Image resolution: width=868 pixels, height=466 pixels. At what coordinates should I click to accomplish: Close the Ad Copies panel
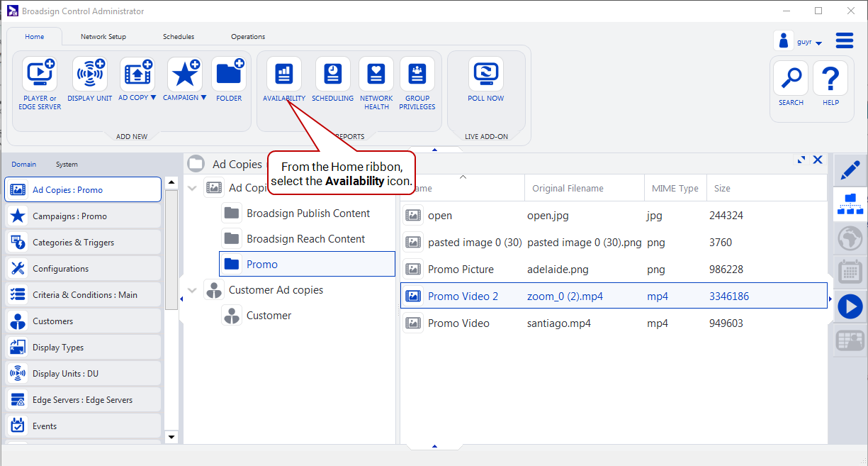818,160
